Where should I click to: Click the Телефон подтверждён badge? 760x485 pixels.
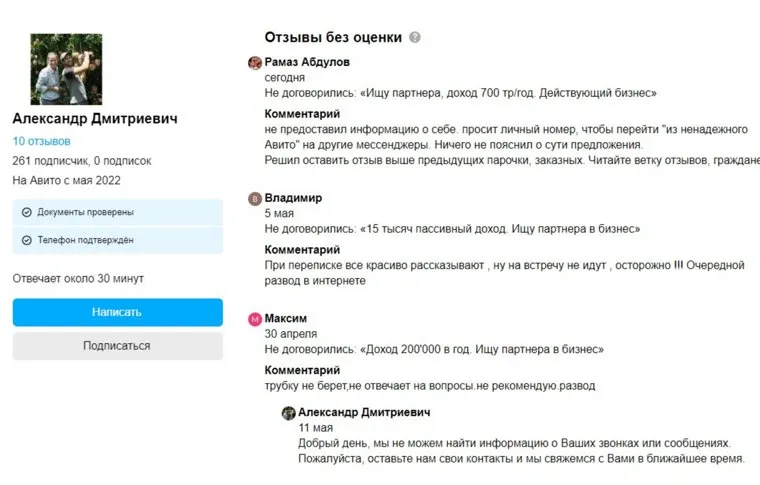(117, 240)
